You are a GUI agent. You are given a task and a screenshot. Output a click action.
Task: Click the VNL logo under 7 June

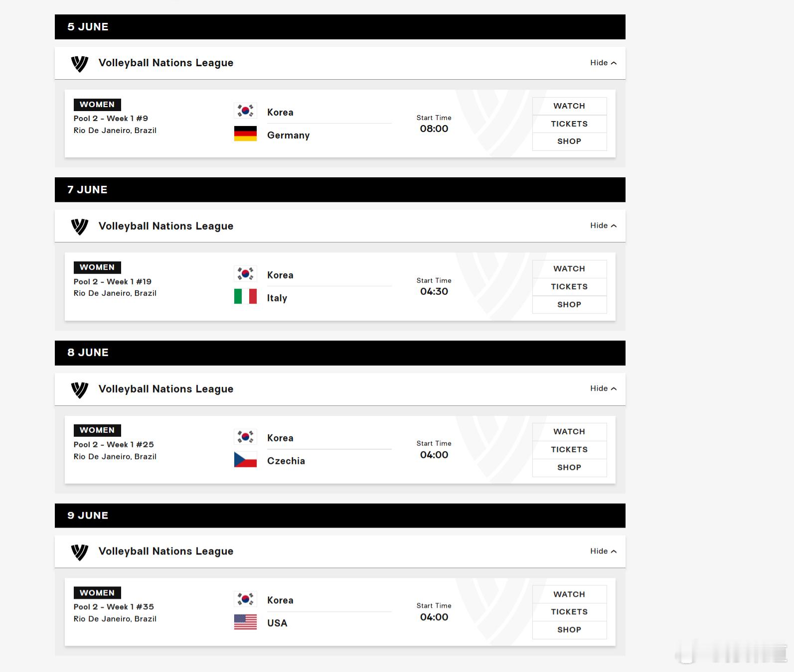tap(80, 226)
